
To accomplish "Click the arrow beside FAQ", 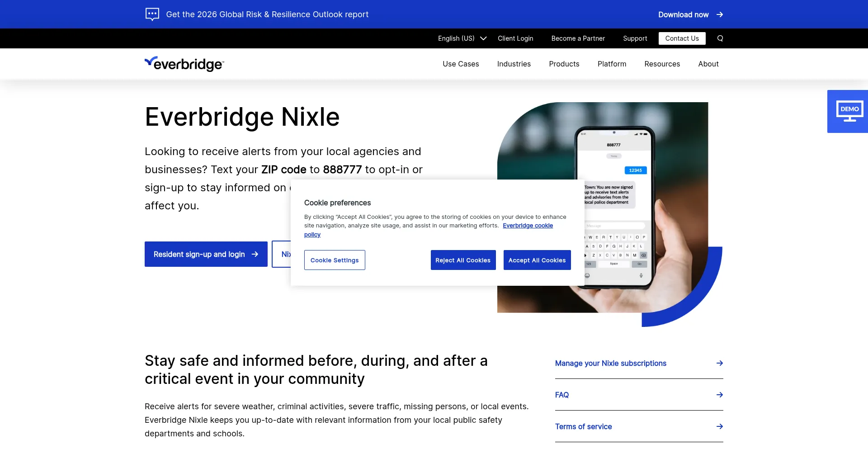I will pos(719,395).
